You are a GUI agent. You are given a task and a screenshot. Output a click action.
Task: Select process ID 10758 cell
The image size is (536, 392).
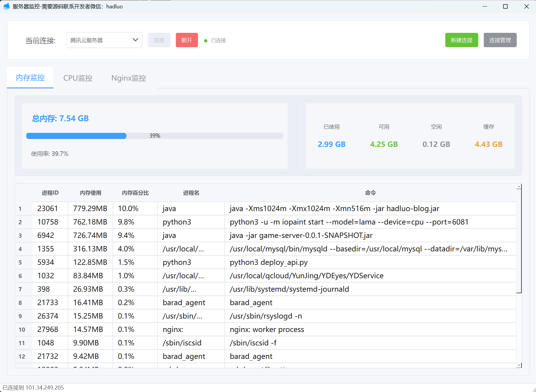coord(50,222)
